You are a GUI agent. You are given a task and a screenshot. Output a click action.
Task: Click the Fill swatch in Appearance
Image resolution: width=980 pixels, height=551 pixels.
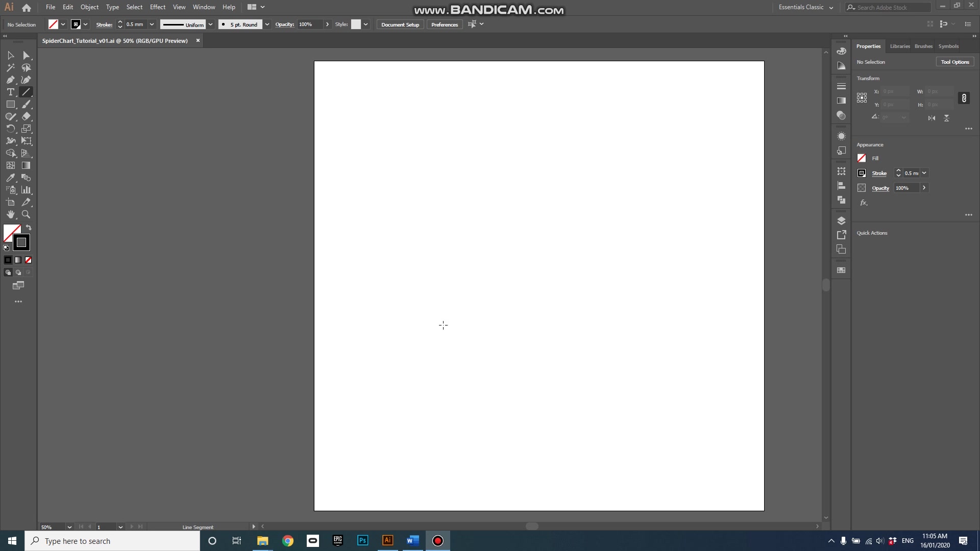tap(862, 158)
